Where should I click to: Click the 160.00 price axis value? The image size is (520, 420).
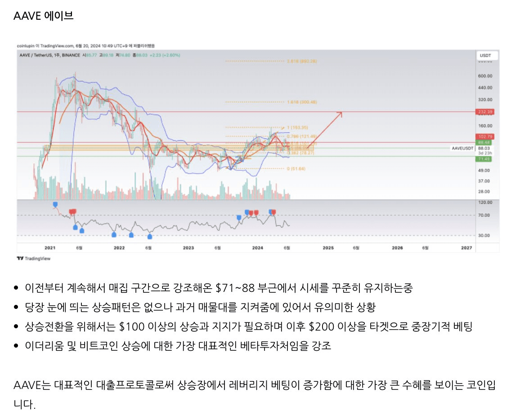pyautogui.click(x=485, y=125)
